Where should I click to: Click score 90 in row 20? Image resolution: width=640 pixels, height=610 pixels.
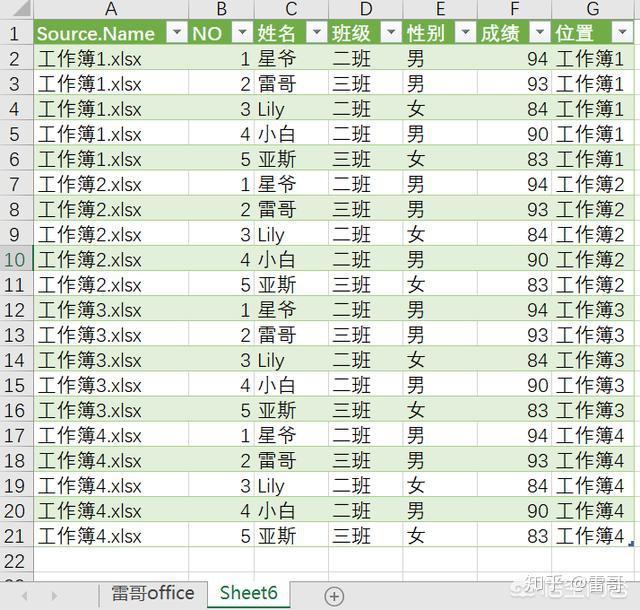[537, 511]
